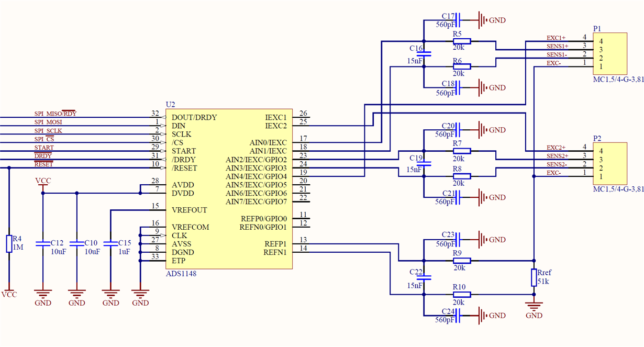644x347 pixels.
Task: Select the GND symbol below C15
Action: [111, 297]
